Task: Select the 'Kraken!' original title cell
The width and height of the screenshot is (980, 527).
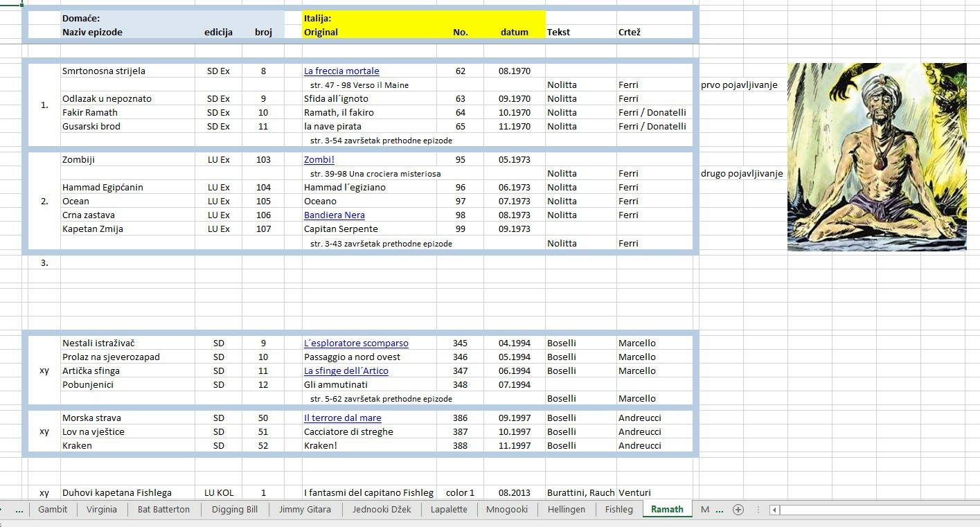Action: pos(369,446)
